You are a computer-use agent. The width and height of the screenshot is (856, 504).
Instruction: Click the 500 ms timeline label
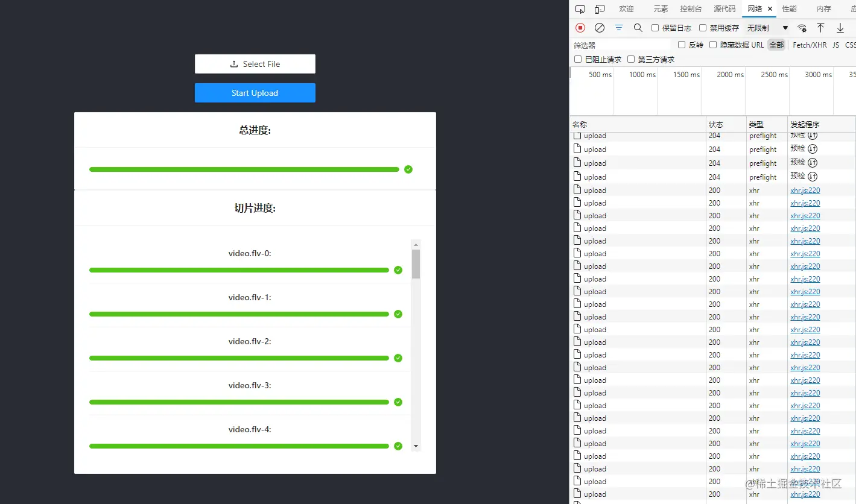(600, 75)
